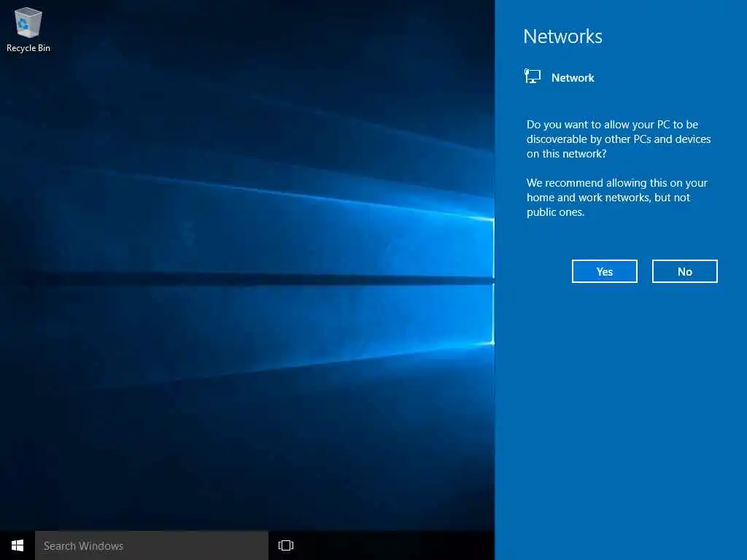747x560 pixels.
Task: Click No to decline network discovery
Action: [x=684, y=271]
